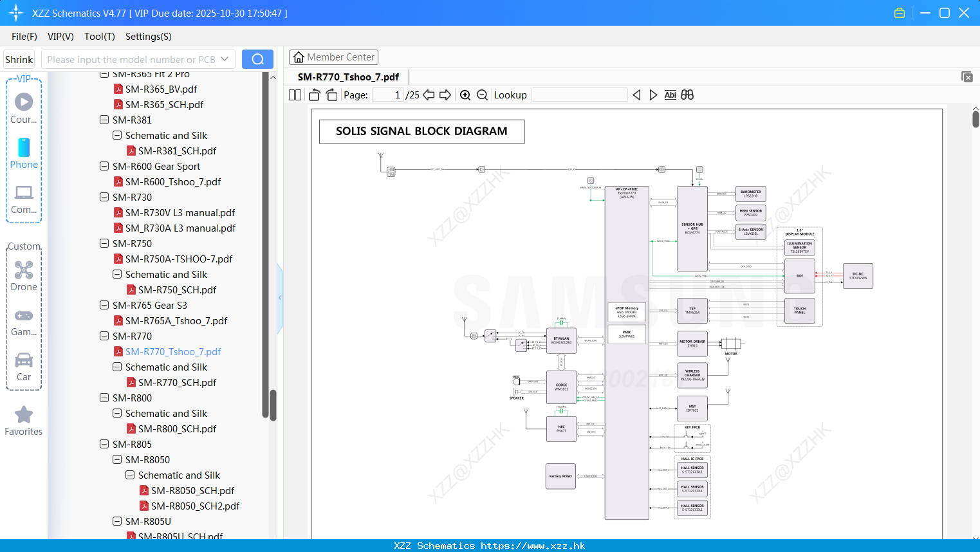This screenshot has width=980, height=552.
Task: Collapse the SM-R730 tree node
Action: click(104, 198)
